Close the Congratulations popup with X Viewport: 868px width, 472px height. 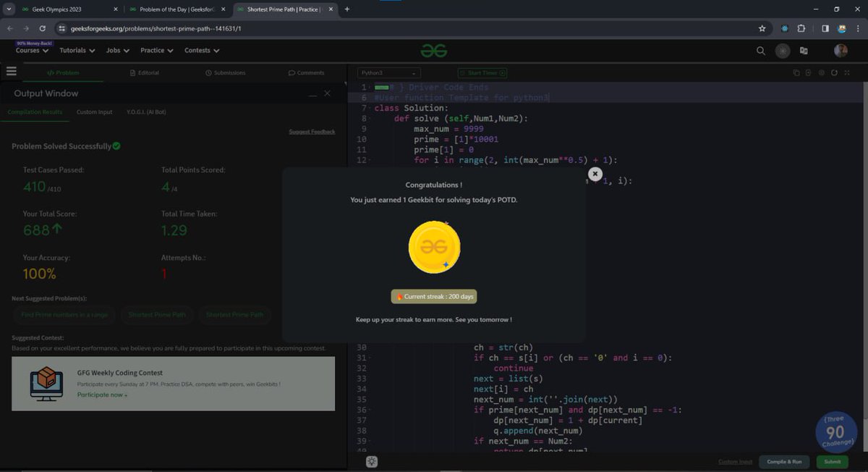(595, 174)
